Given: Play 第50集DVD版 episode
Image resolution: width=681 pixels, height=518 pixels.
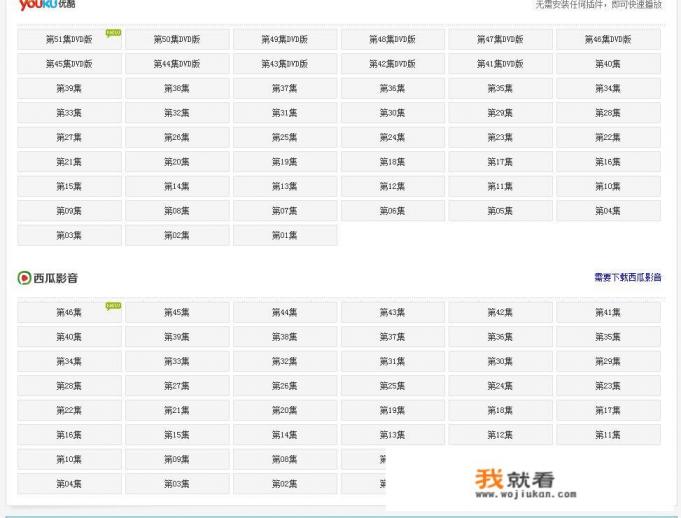Looking at the screenshot, I should point(177,40).
